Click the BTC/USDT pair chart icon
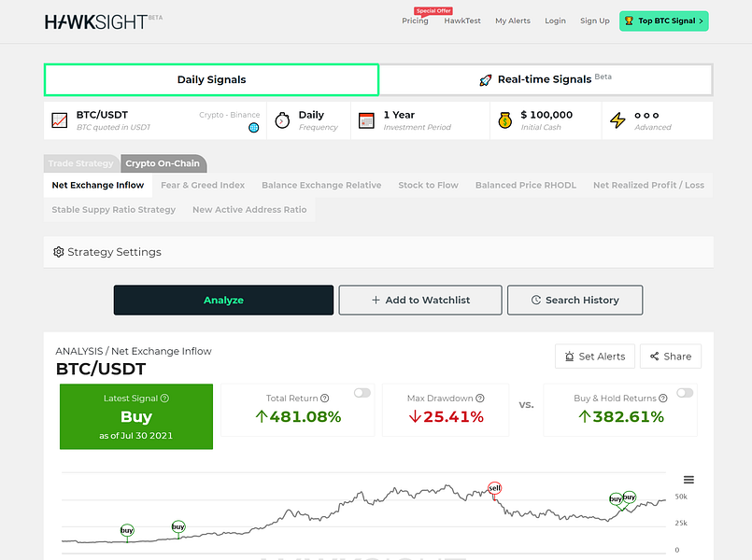The height and width of the screenshot is (560, 752). [59, 119]
